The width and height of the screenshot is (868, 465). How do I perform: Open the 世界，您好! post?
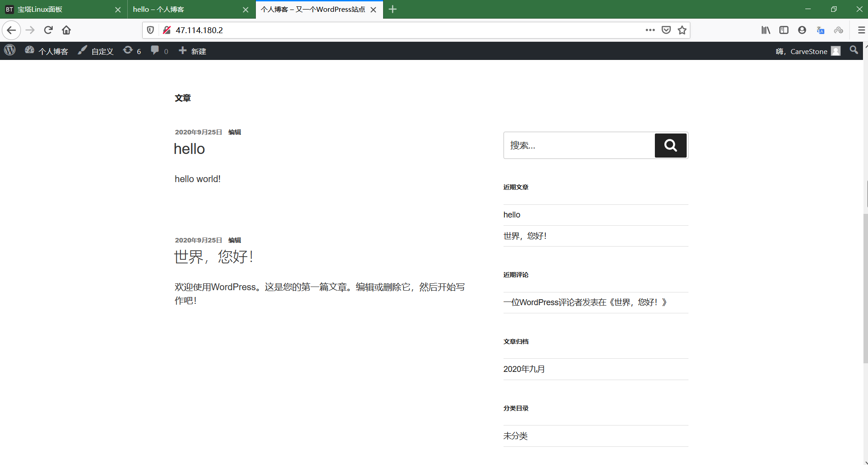[x=214, y=257]
